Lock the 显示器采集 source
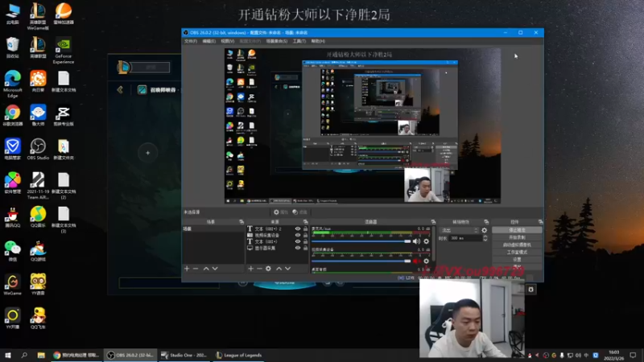The height and width of the screenshot is (362, 644). tap(305, 248)
